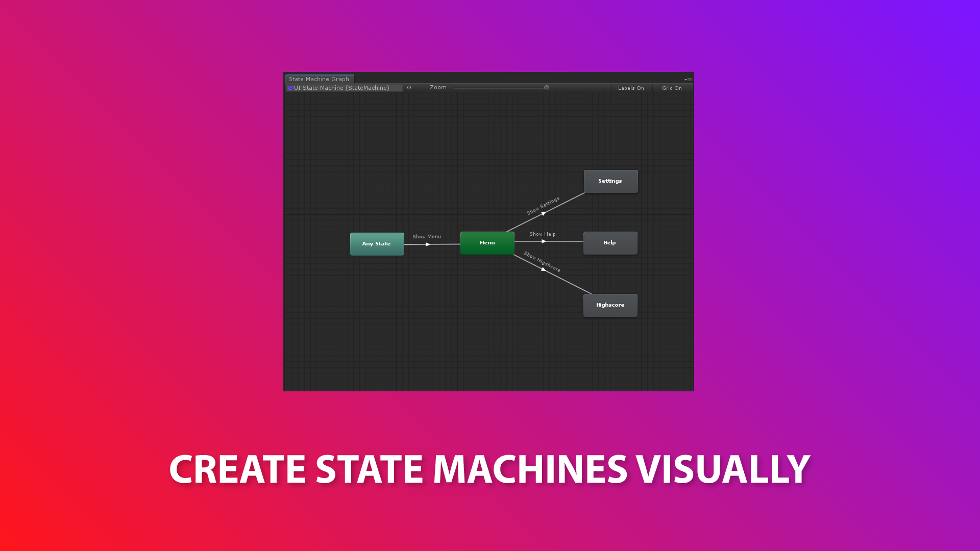Click the Show Settings transition arrow
980x551 pixels.
[x=544, y=213]
